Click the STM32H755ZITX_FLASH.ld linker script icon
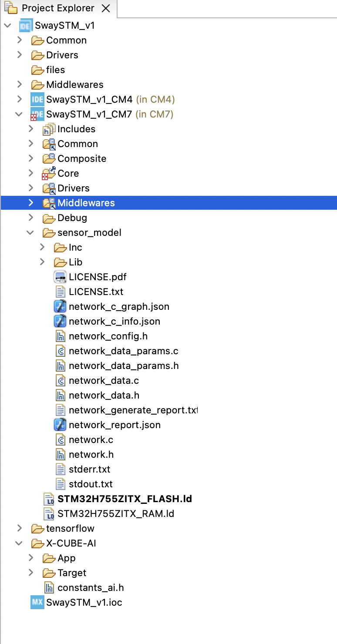This screenshot has width=337, height=644. point(49,499)
